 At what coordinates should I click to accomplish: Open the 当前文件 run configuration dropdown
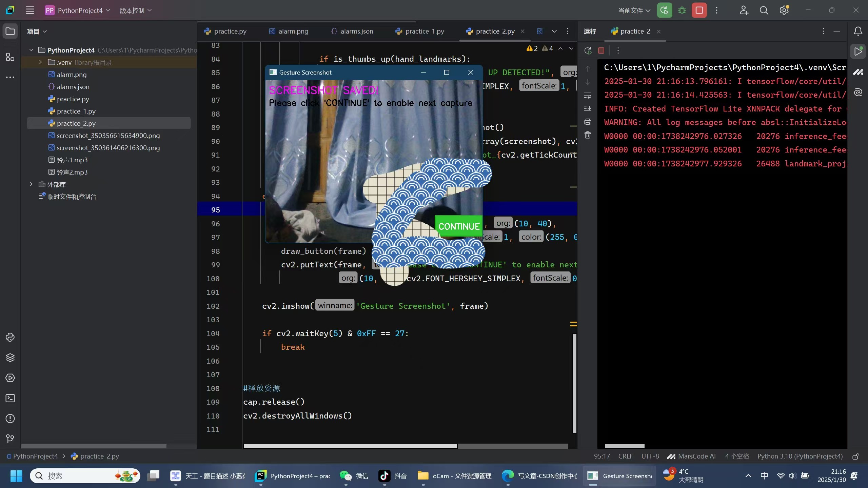633,10
